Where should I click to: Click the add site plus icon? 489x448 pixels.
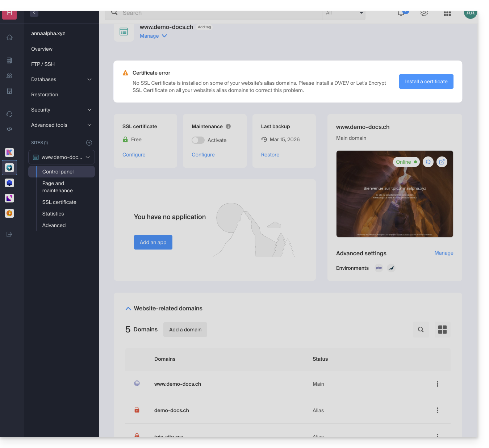(89, 143)
